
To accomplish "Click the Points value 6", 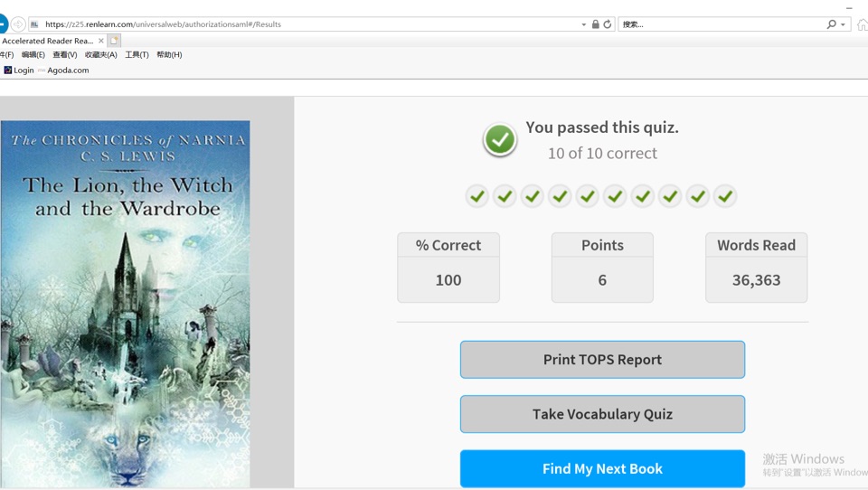I will tap(602, 280).
